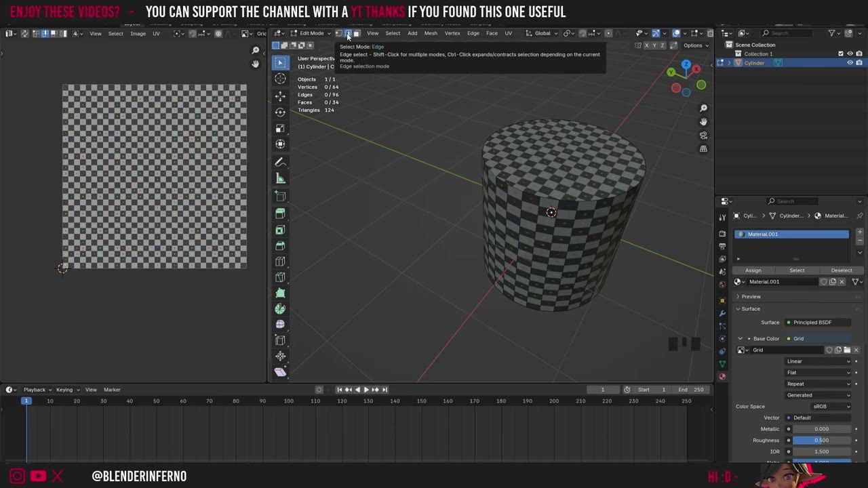
Task: Click the Metallic 0.000 slider
Action: (x=821, y=429)
